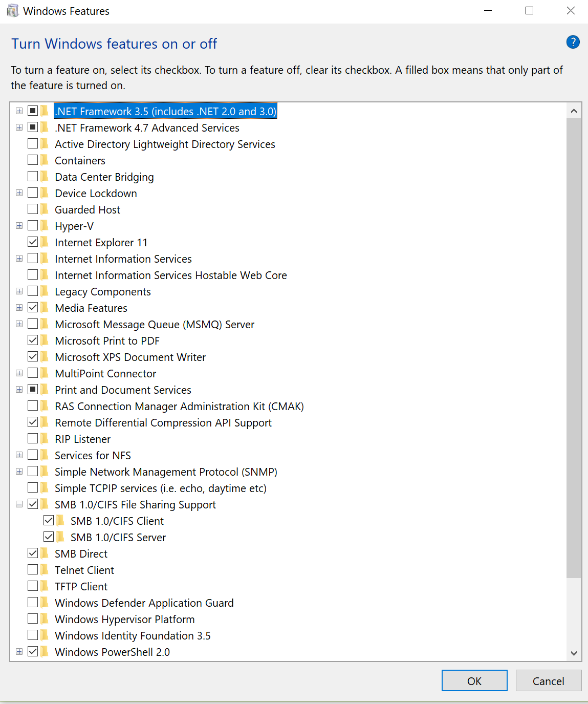Screen dimensions: 588x704
Task: Expand the Legacy Components node
Action: pyautogui.click(x=19, y=291)
